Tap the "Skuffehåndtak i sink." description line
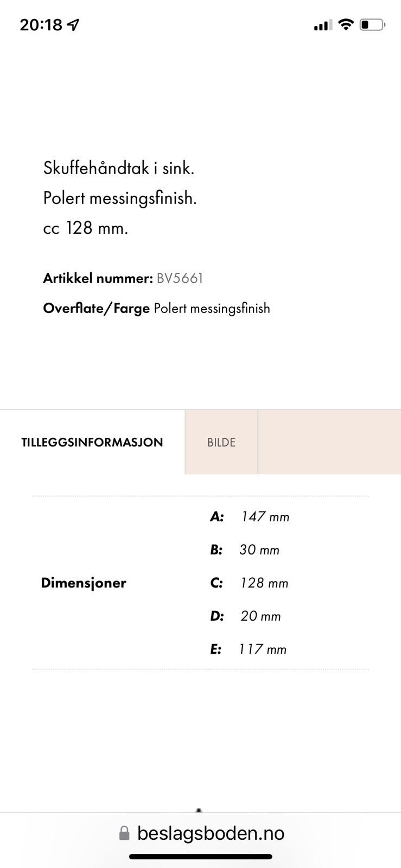Viewport: 401px width, 868px height. pyautogui.click(x=119, y=168)
